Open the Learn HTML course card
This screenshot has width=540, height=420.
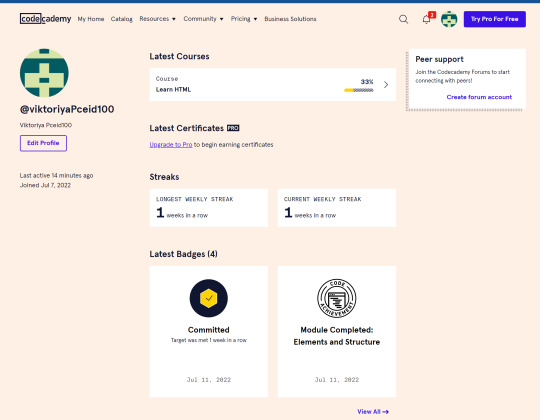click(273, 84)
